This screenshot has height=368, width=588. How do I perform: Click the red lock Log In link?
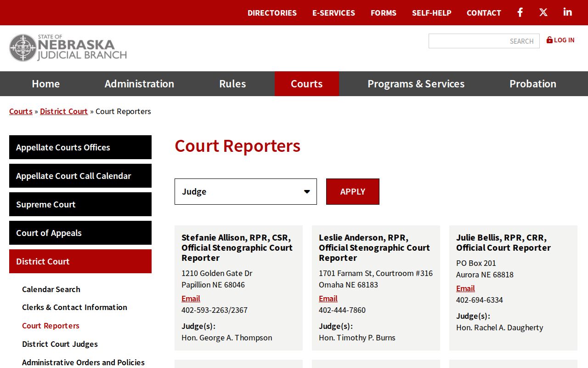click(560, 40)
